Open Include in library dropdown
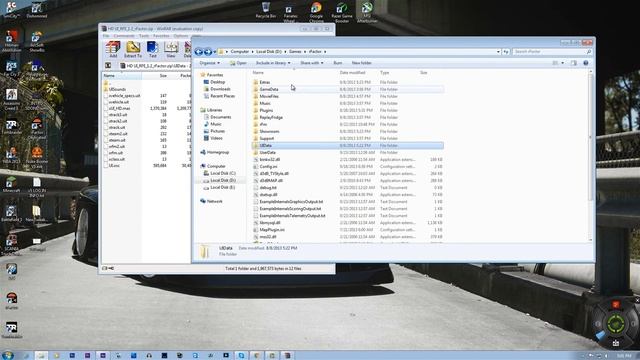 [273, 63]
